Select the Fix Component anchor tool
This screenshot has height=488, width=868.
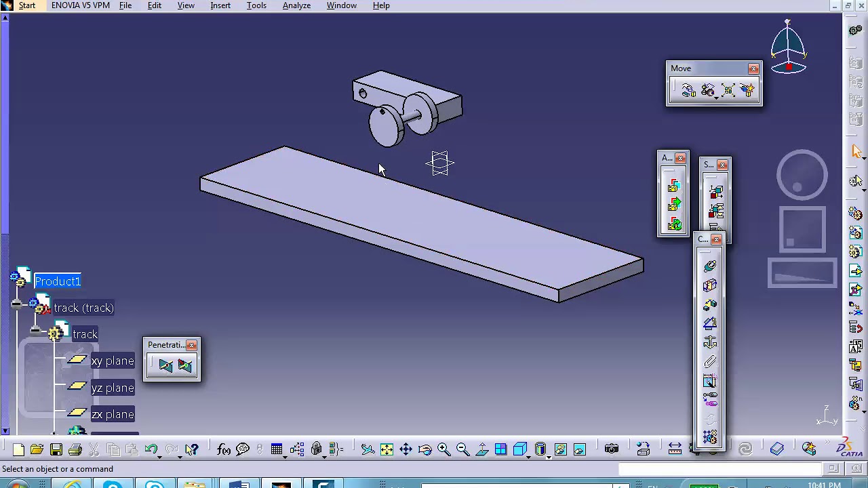coord(710,342)
